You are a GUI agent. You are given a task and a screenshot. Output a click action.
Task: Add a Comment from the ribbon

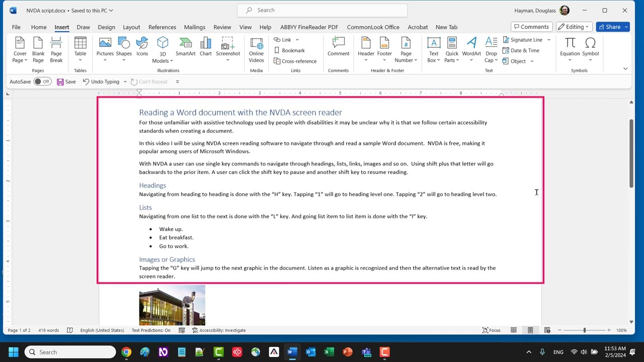click(339, 47)
